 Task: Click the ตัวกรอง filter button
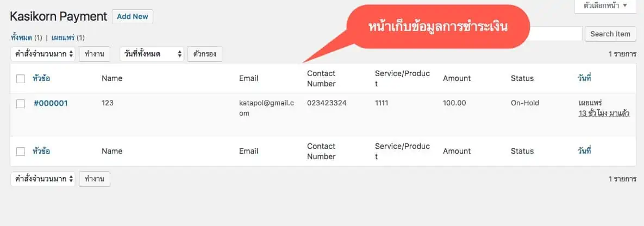(x=205, y=54)
